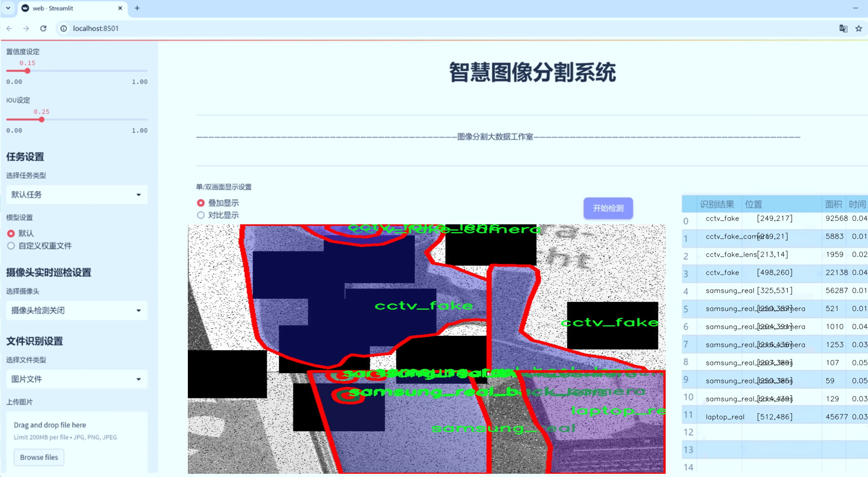Reload the localhost page
868x477 pixels.
pyautogui.click(x=43, y=29)
